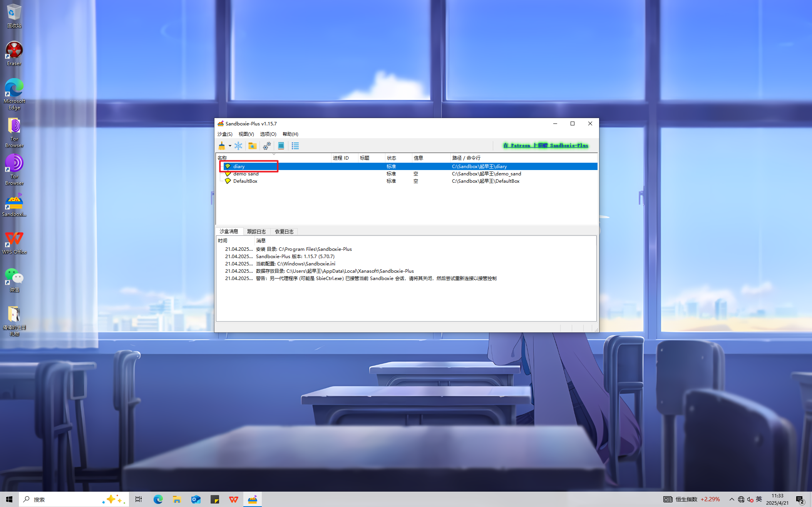The height and width of the screenshot is (507, 812).
Task: Open the 选项(O) menu
Action: [268, 134]
